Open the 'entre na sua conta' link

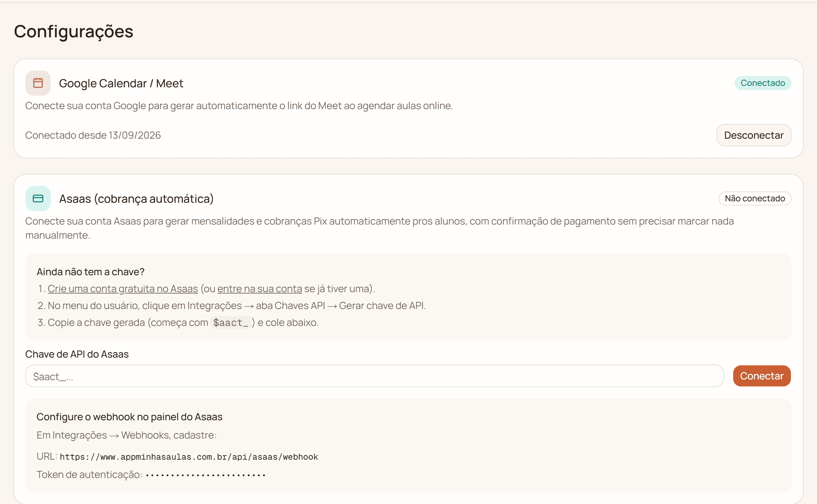pyautogui.click(x=260, y=289)
